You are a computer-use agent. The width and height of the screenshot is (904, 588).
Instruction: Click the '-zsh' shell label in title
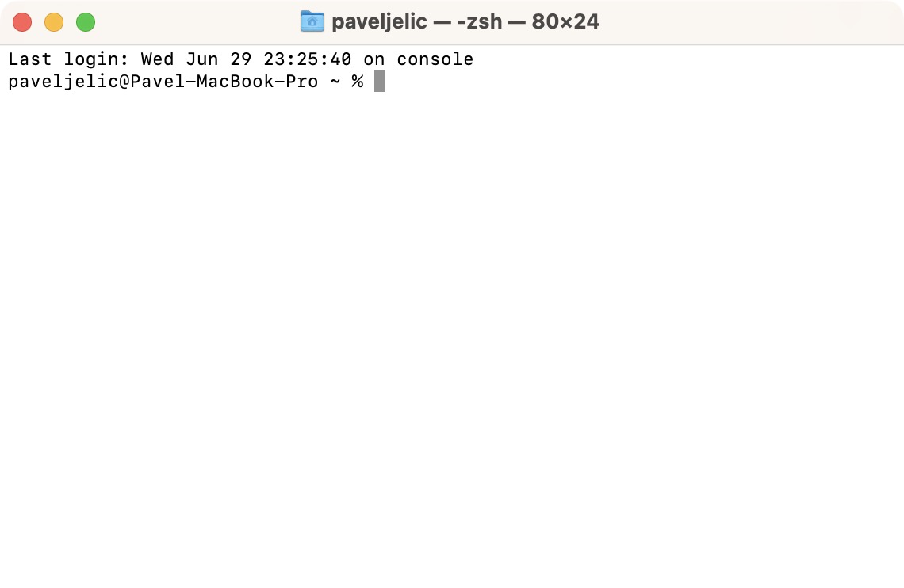point(480,22)
